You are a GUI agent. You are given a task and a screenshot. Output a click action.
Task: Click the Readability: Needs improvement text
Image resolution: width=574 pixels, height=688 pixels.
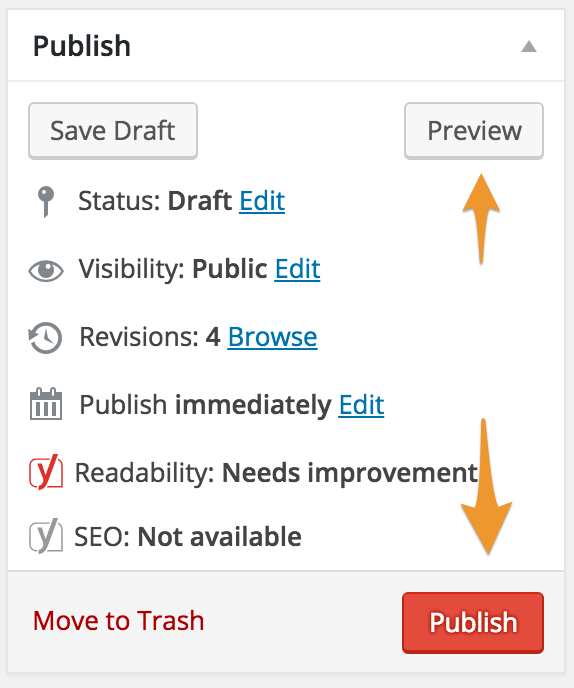[276, 473]
